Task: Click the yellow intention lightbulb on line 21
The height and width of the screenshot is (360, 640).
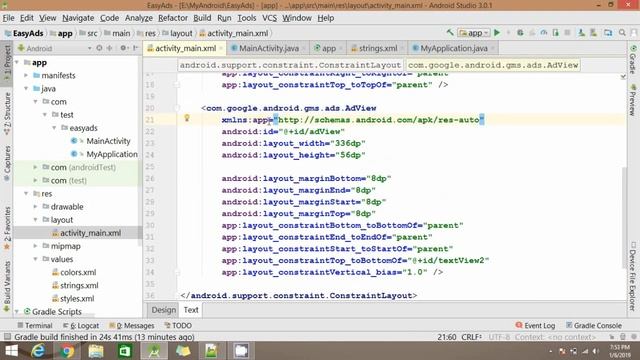Action: pos(187,118)
